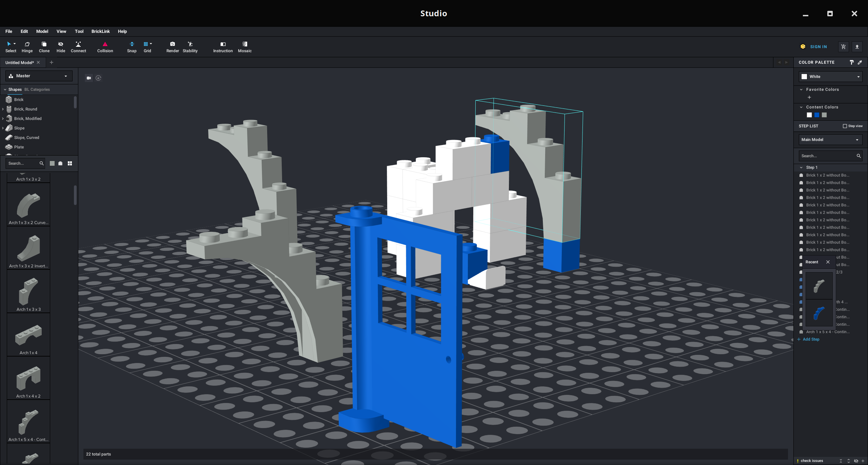
Task: Toggle Step view checkbox on
Action: pyautogui.click(x=845, y=126)
